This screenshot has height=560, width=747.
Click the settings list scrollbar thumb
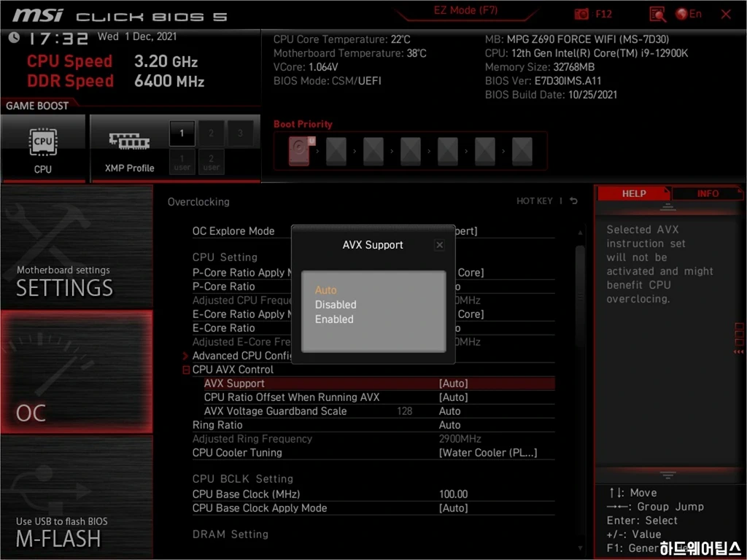(580, 295)
